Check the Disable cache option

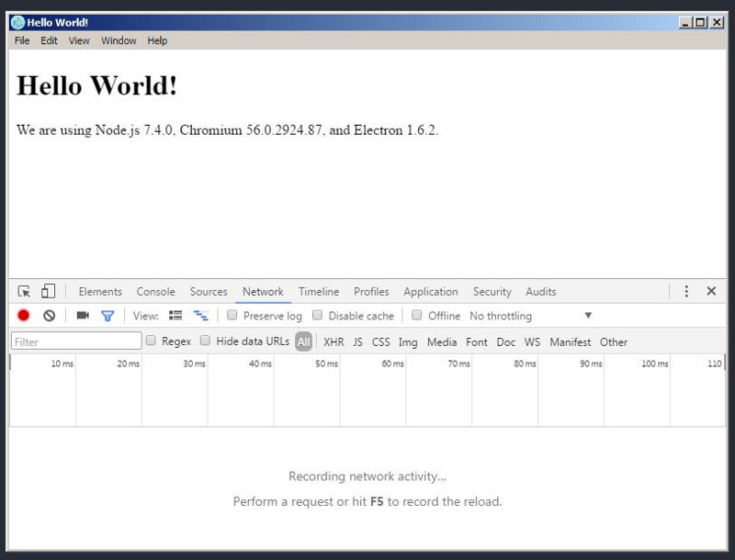point(318,316)
